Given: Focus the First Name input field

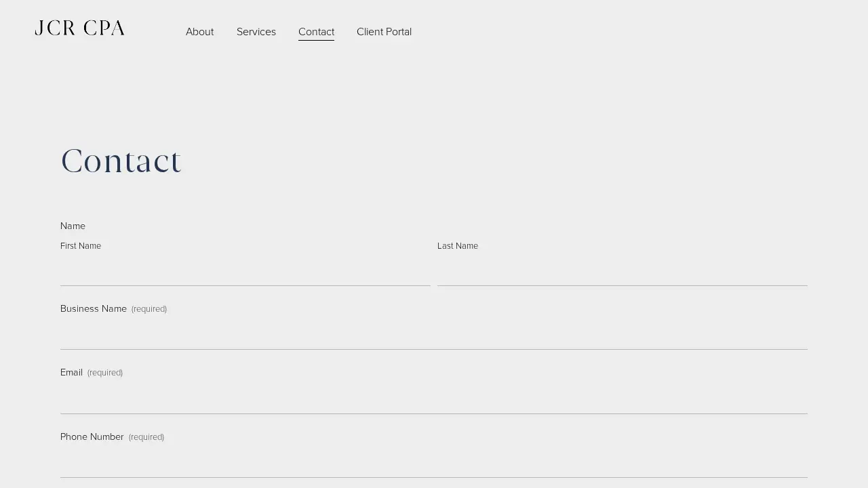Looking at the screenshot, I should [x=245, y=270].
